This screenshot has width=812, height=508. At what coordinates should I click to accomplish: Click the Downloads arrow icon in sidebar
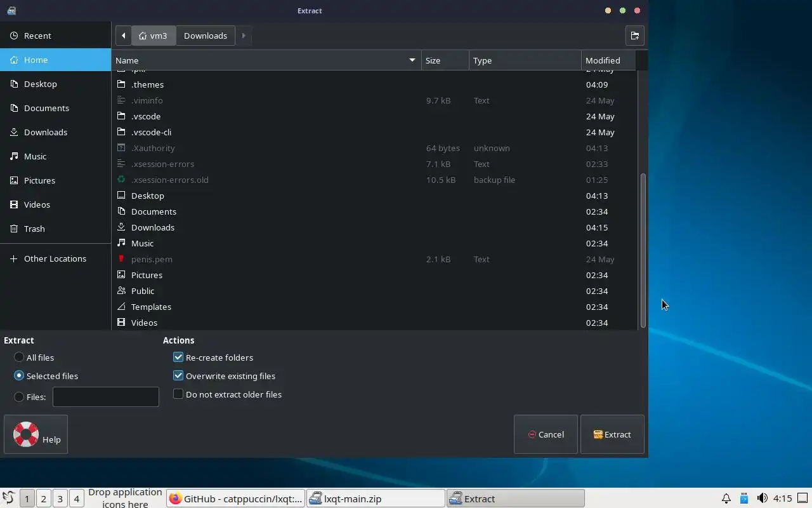14,132
